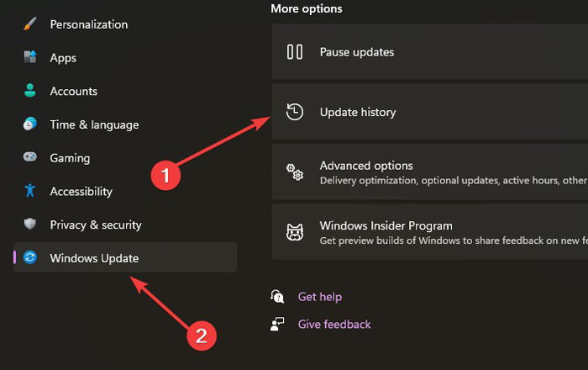Click the Pause updates icon
Viewport: 588px width, 370px height.
(295, 52)
